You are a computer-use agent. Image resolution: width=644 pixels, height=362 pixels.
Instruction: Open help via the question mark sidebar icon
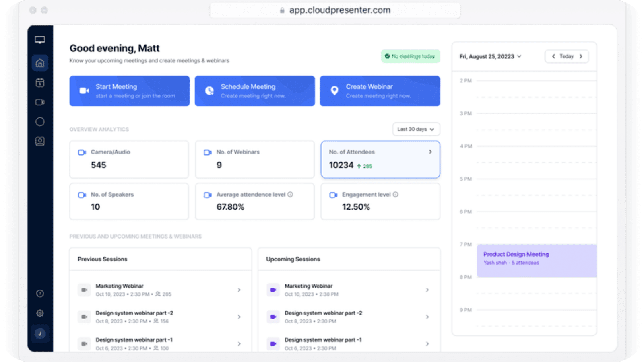40,293
